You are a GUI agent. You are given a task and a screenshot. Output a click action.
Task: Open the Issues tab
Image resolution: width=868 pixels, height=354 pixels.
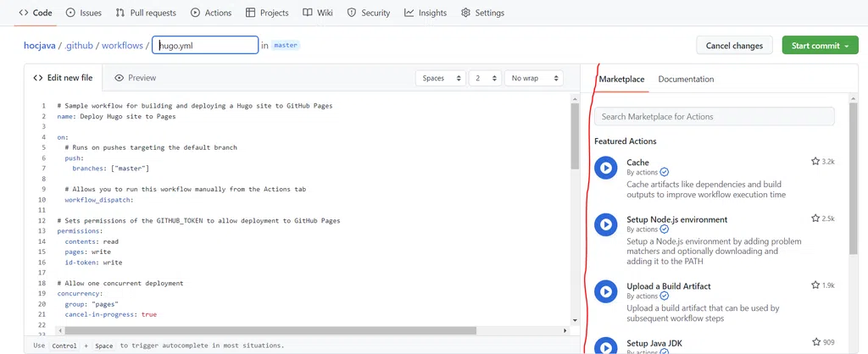pos(84,13)
